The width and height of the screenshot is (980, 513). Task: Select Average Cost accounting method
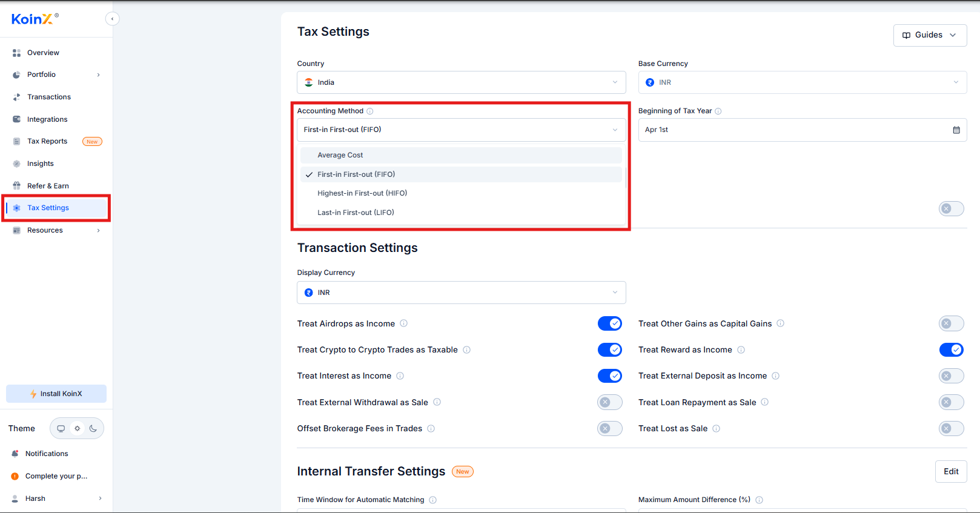(x=462, y=155)
